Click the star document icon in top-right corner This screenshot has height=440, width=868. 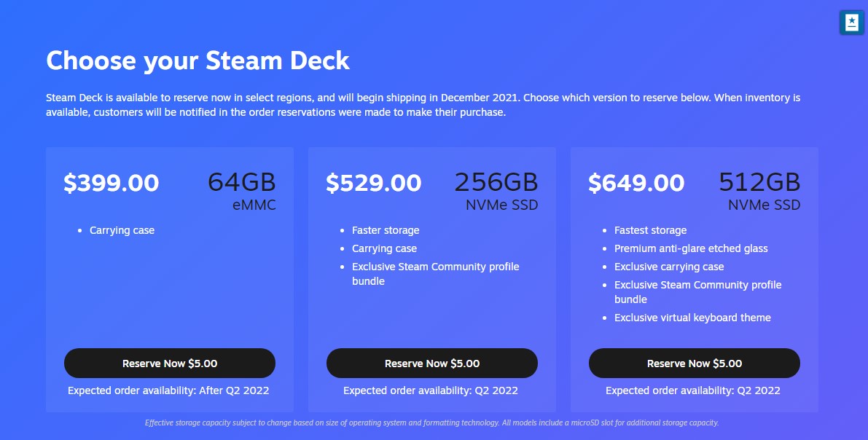(x=851, y=23)
